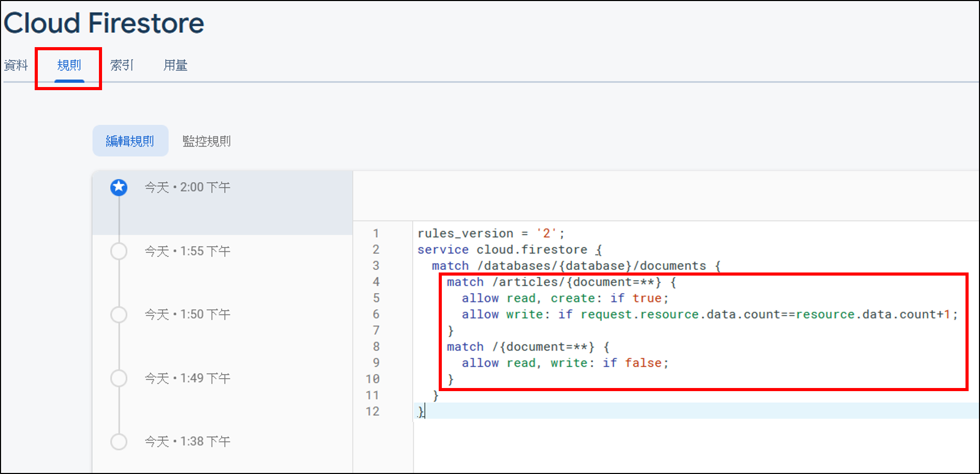
Task: Click the circle marker beside 今天 1:49 下午
Action: [119, 378]
